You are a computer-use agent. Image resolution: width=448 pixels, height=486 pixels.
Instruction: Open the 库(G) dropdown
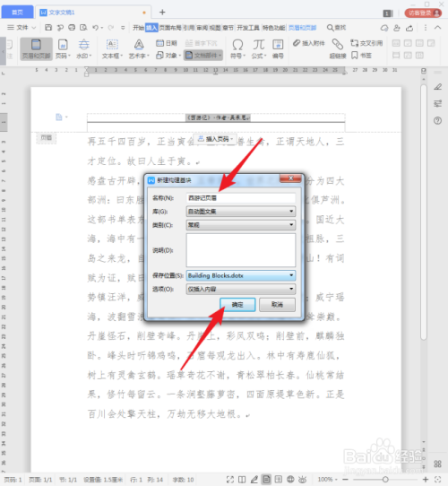point(241,212)
